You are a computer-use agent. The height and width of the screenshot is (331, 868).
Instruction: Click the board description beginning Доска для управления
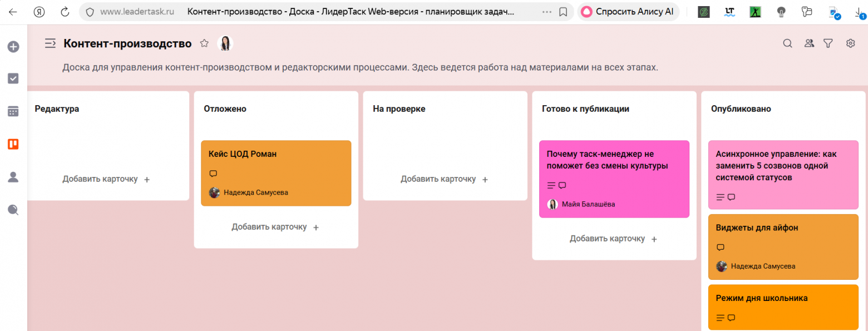(360, 68)
